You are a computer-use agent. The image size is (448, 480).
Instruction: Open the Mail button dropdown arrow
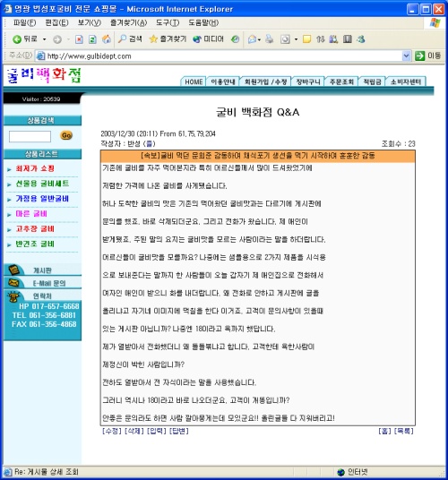[259, 39]
